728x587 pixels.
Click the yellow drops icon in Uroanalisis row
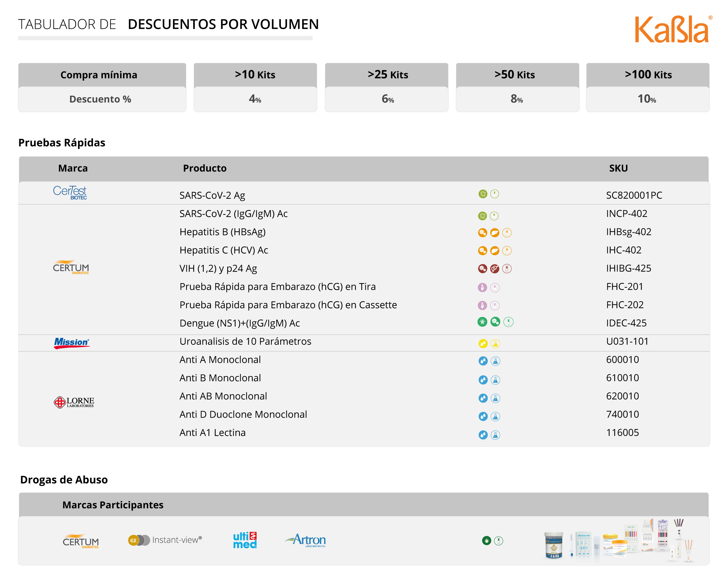click(x=483, y=344)
